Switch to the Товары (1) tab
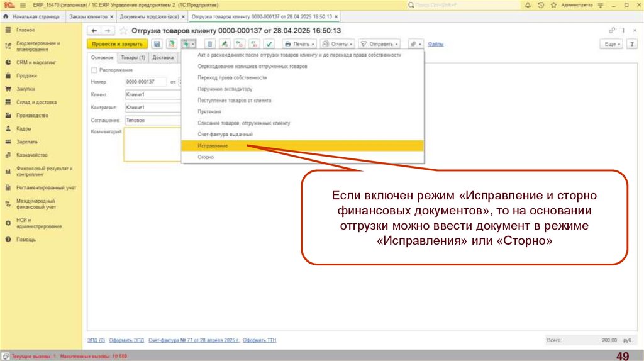Screen dimensions: 644x361 click(x=133, y=57)
